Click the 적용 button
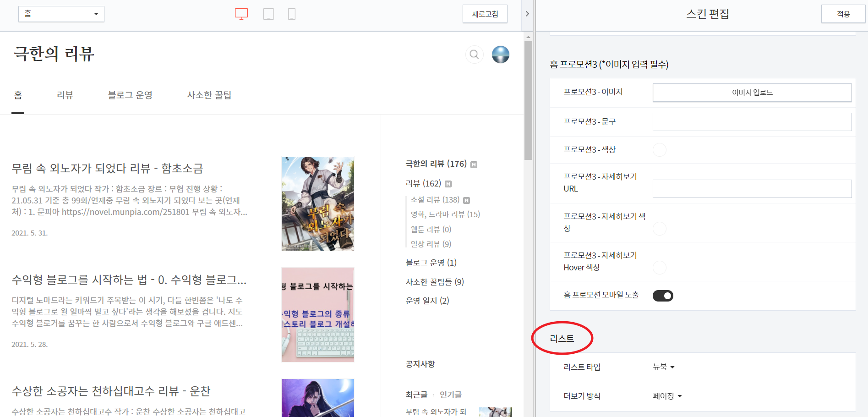 (x=843, y=14)
